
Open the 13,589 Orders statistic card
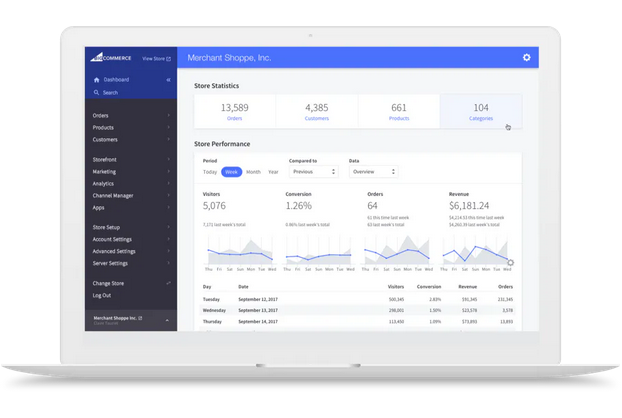[234, 111]
